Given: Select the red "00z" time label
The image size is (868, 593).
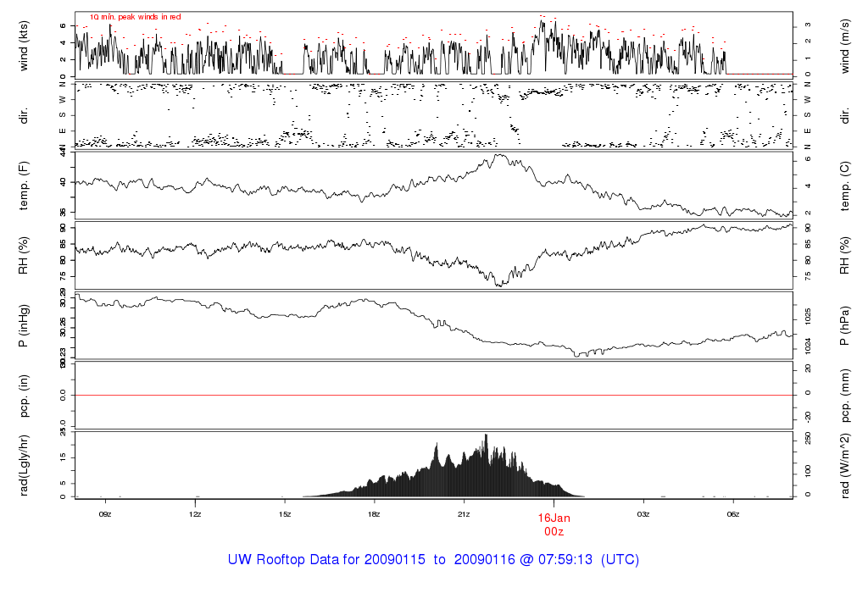Looking at the screenshot, I should (x=554, y=532).
